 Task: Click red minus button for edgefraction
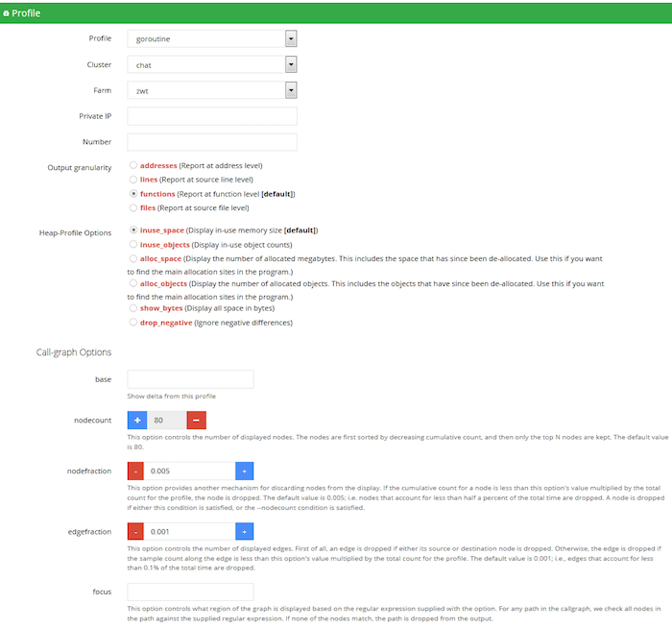point(138,531)
